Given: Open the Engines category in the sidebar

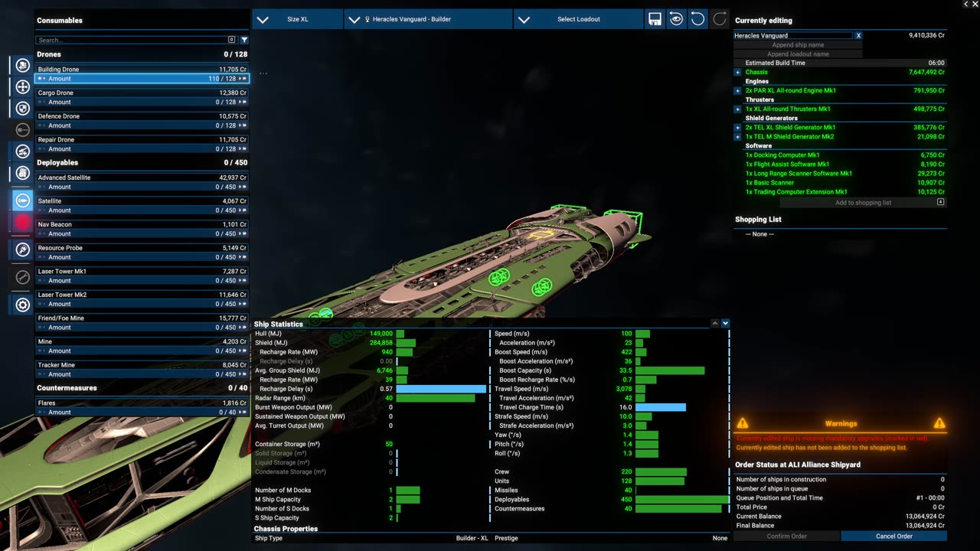Looking at the screenshot, I should (x=23, y=65).
